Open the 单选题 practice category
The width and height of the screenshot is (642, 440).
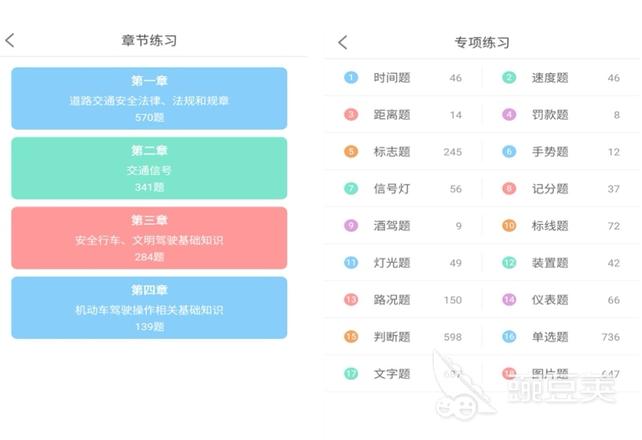pos(561,336)
